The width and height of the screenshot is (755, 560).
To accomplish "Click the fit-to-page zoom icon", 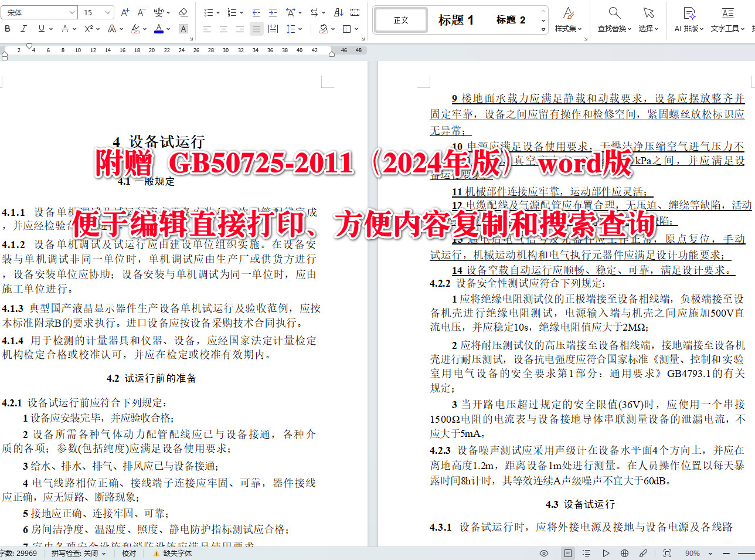I will pos(667,553).
